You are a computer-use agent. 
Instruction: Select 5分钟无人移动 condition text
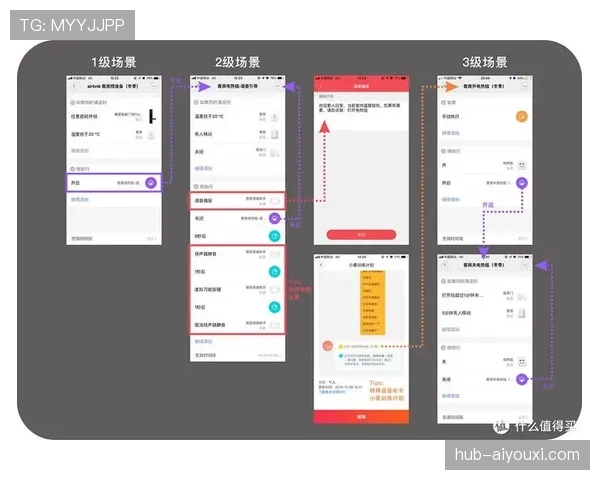pyautogui.click(x=456, y=313)
